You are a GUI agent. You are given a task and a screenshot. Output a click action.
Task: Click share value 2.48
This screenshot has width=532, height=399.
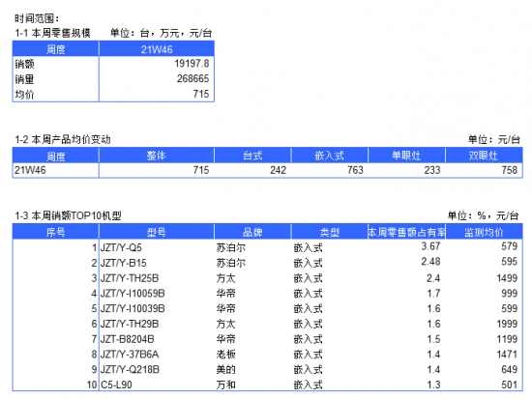point(430,262)
